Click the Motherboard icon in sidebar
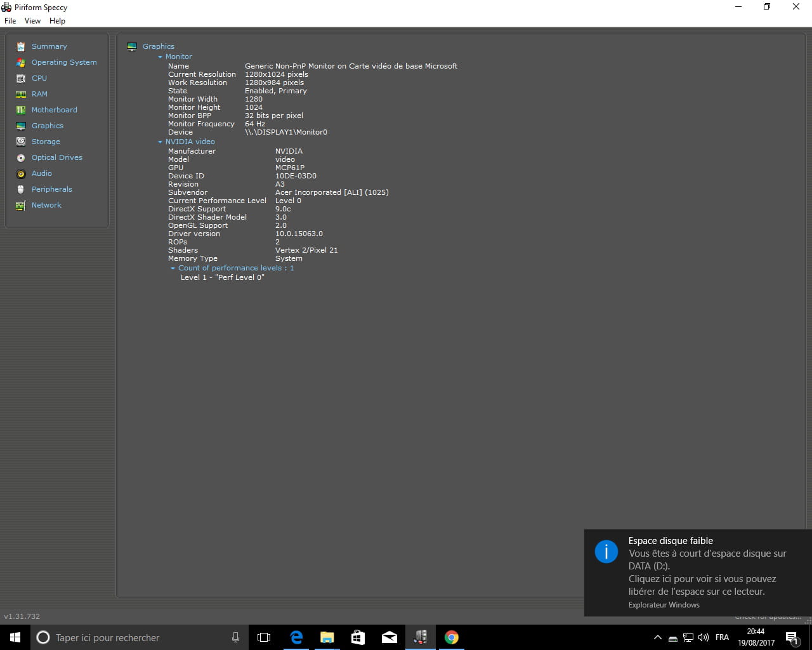The width and height of the screenshot is (812, 650). click(21, 110)
